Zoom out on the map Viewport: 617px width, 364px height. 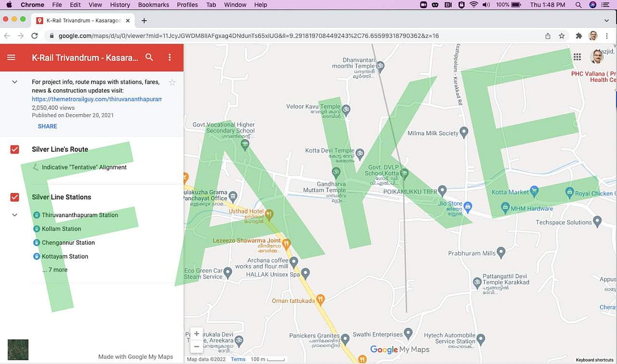pos(196,347)
